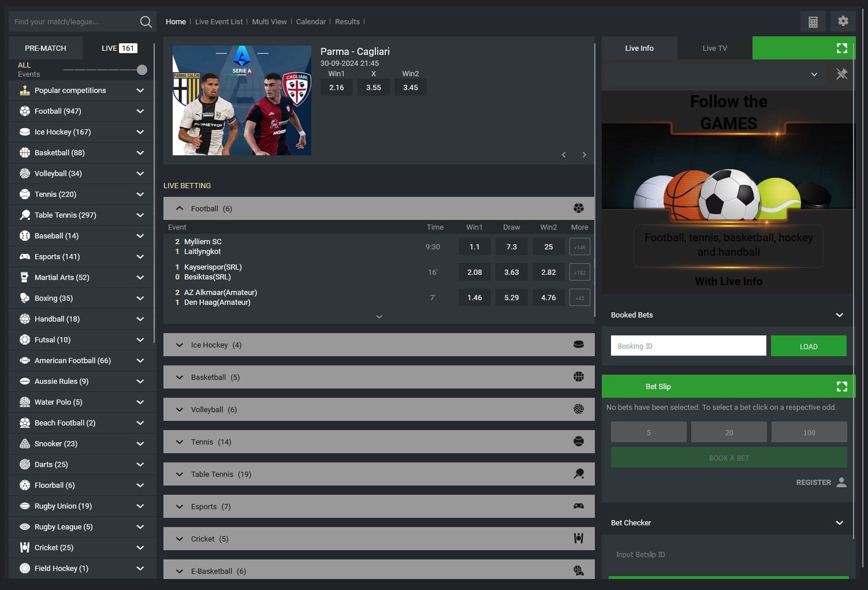Screen dimensions: 868x590
Task: Unpin the Live Info panel
Action: click(841, 74)
